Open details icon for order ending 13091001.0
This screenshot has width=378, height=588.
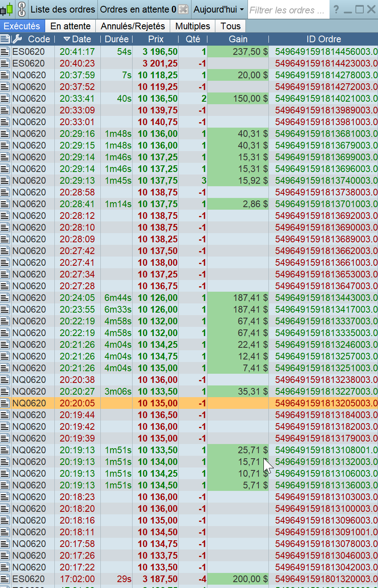(5, 532)
